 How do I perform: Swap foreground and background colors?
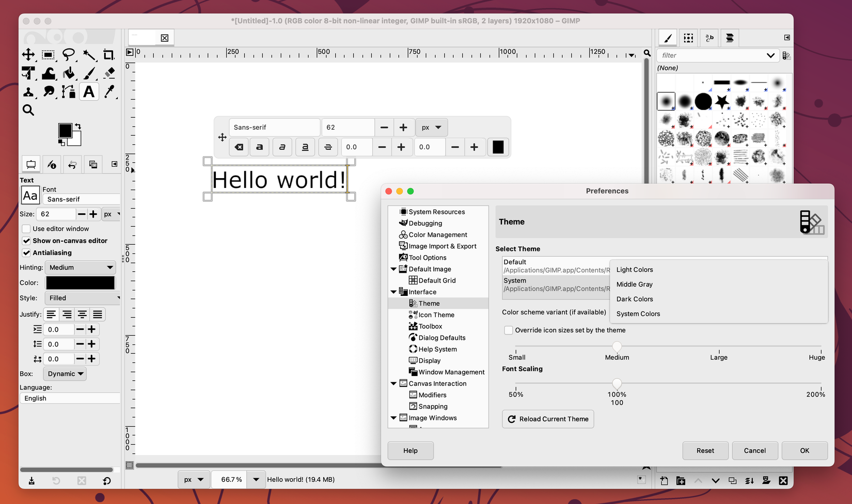pyautogui.click(x=78, y=126)
